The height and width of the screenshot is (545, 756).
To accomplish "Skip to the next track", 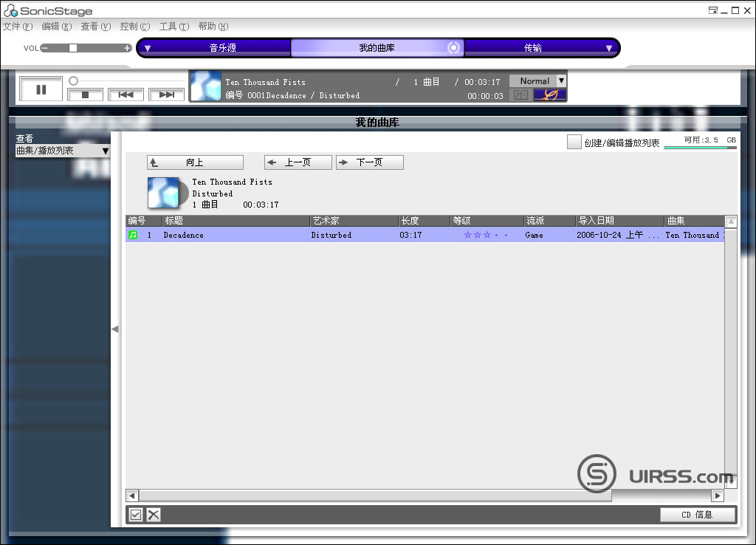I will point(166,95).
